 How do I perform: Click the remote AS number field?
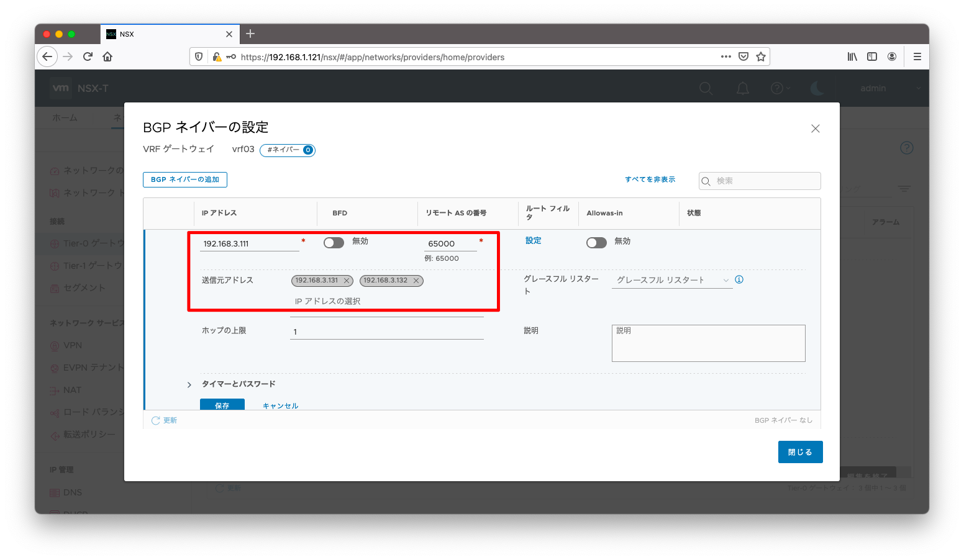coord(450,243)
